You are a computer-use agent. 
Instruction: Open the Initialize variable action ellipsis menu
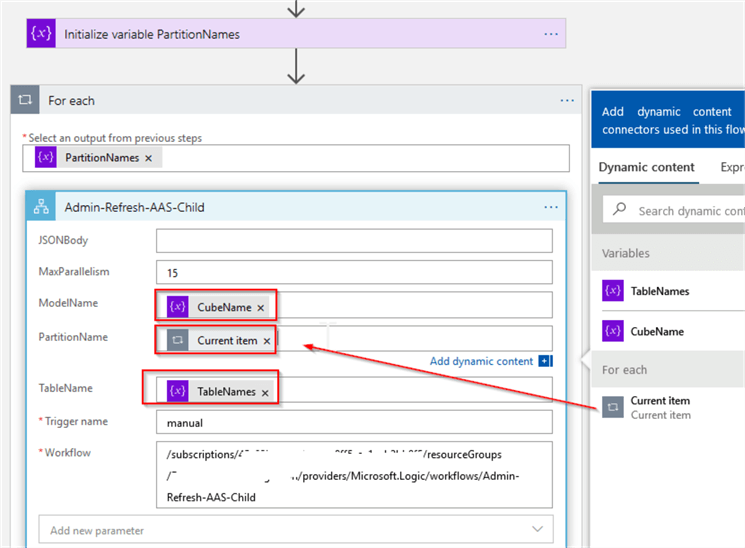tap(551, 34)
